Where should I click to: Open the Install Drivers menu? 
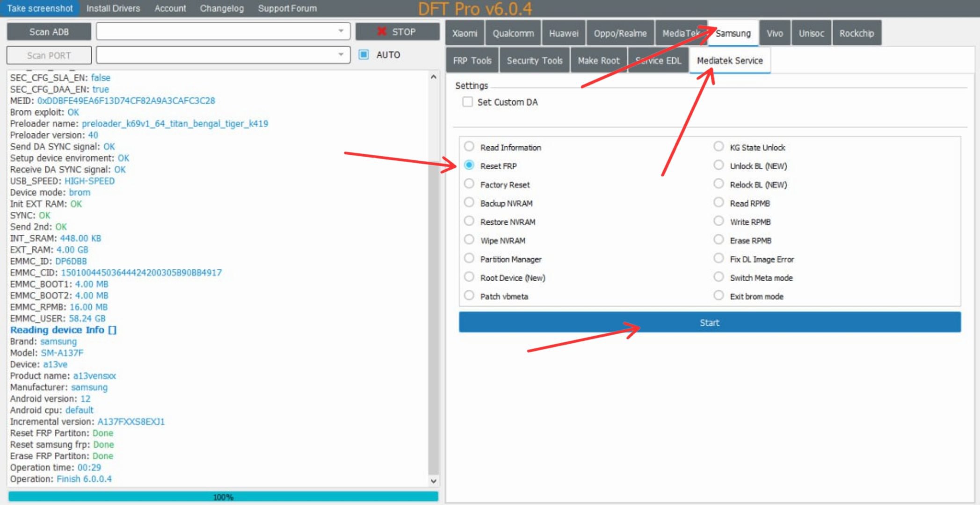[113, 8]
